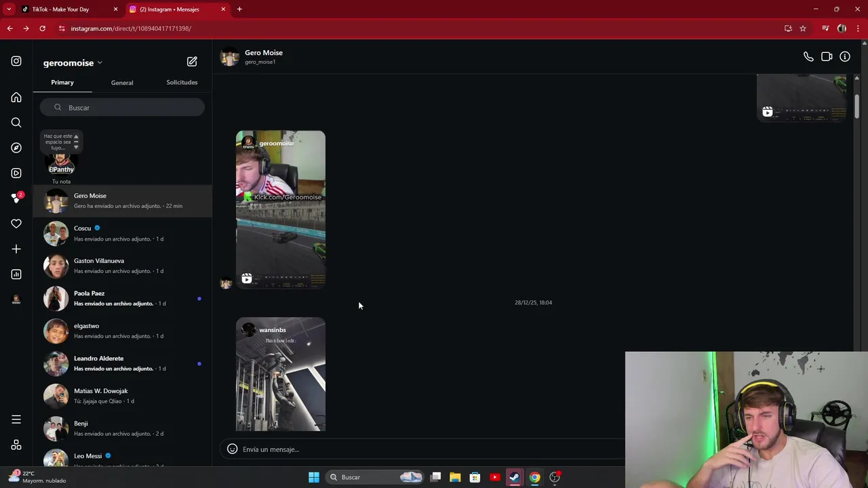Open site information icon in address bar

62,28
